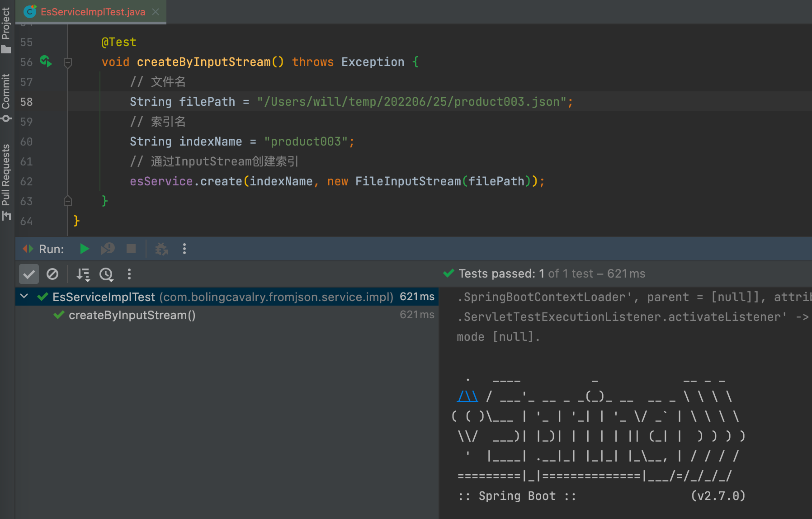The height and width of the screenshot is (519, 812).
Task: Click the debug-with-coverage bug icon
Action: (x=161, y=249)
